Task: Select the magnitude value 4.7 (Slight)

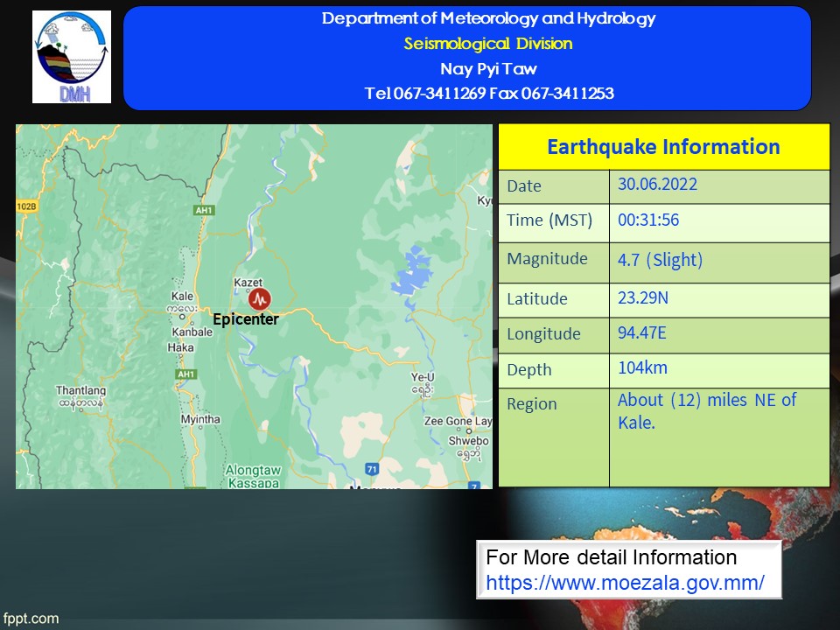Action: pyautogui.click(x=660, y=260)
